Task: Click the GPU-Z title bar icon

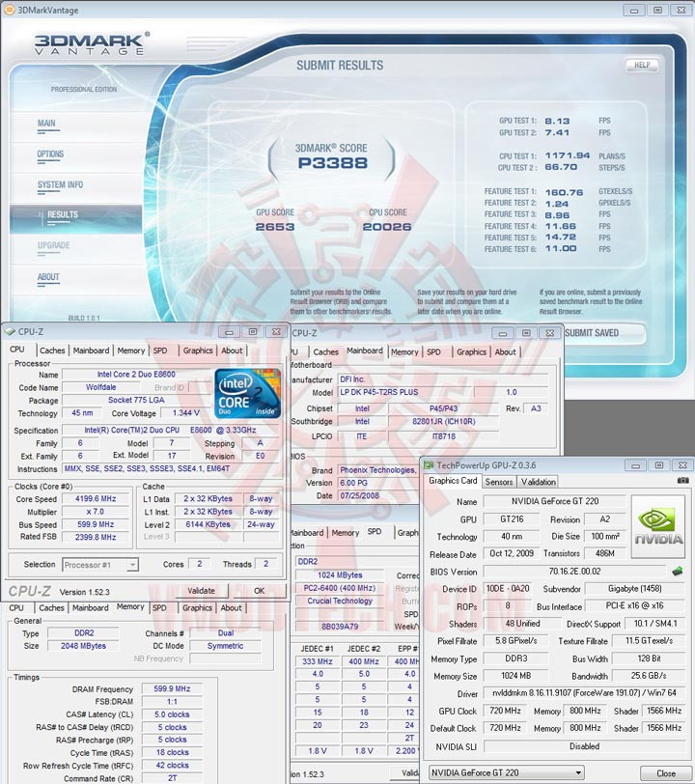Action: coord(429,465)
